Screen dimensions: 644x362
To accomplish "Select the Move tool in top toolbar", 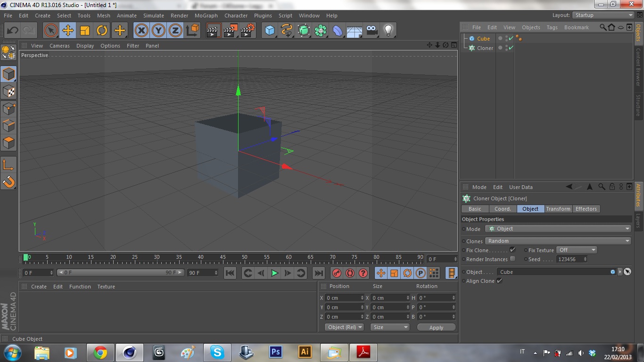I will 68,31.
